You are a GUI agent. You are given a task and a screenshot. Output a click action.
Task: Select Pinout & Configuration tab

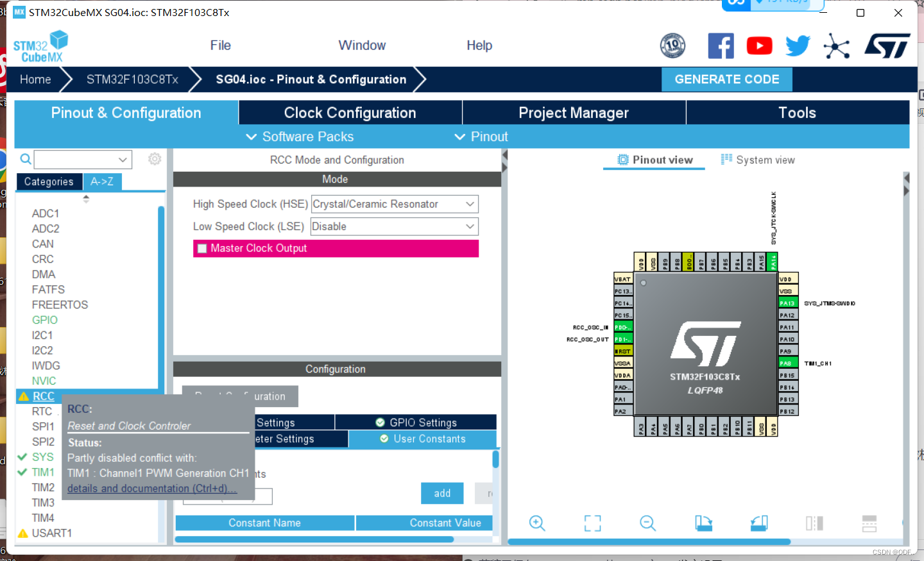click(126, 113)
